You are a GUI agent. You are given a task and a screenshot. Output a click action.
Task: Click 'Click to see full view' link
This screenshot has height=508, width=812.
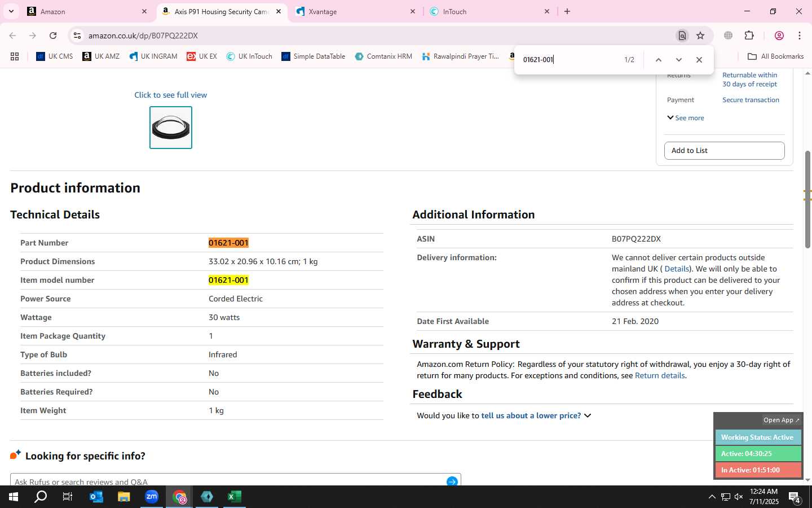pyautogui.click(x=170, y=95)
